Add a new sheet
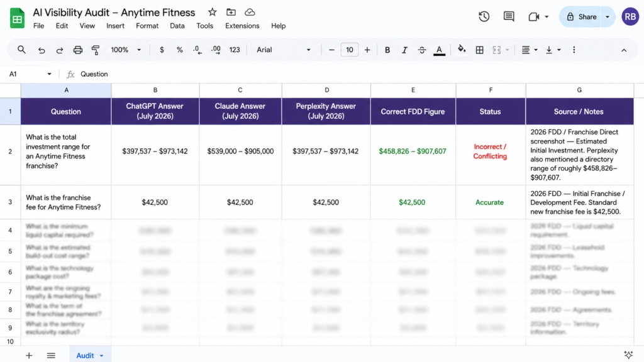This screenshot has width=644, height=362. click(x=29, y=356)
